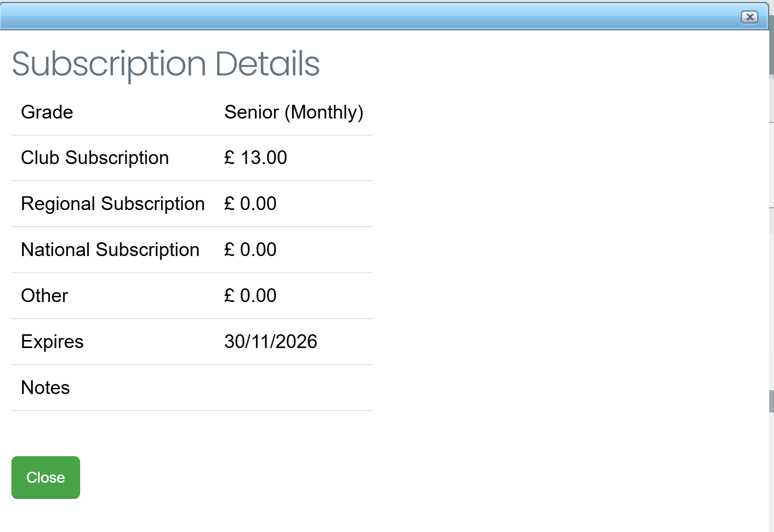Select the Senior (Monthly) grade value
The image size is (774, 532).
(294, 112)
